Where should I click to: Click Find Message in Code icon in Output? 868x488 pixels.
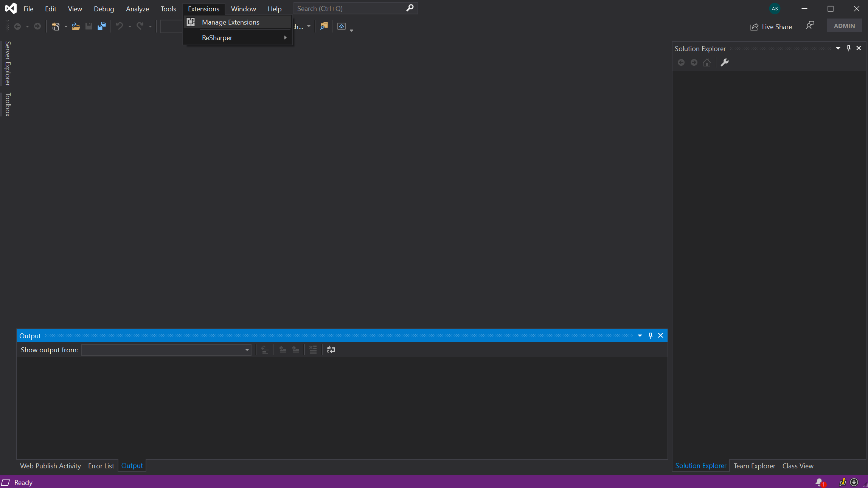tap(265, 350)
